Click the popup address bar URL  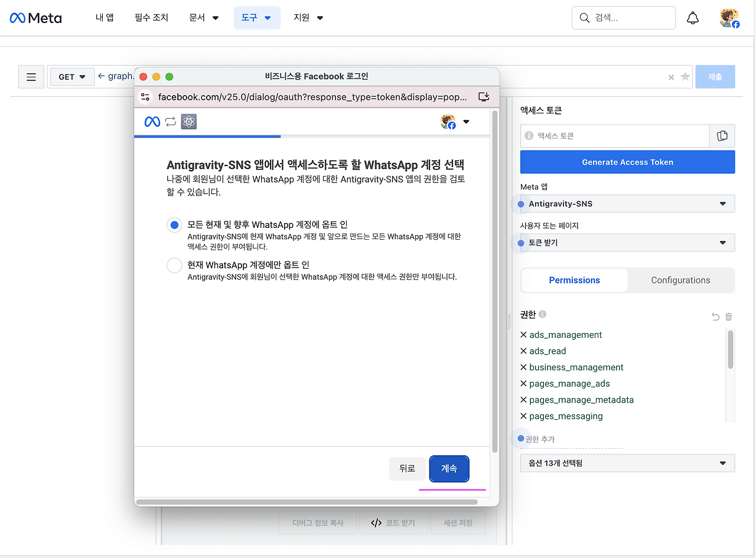click(x=312, y=97)
